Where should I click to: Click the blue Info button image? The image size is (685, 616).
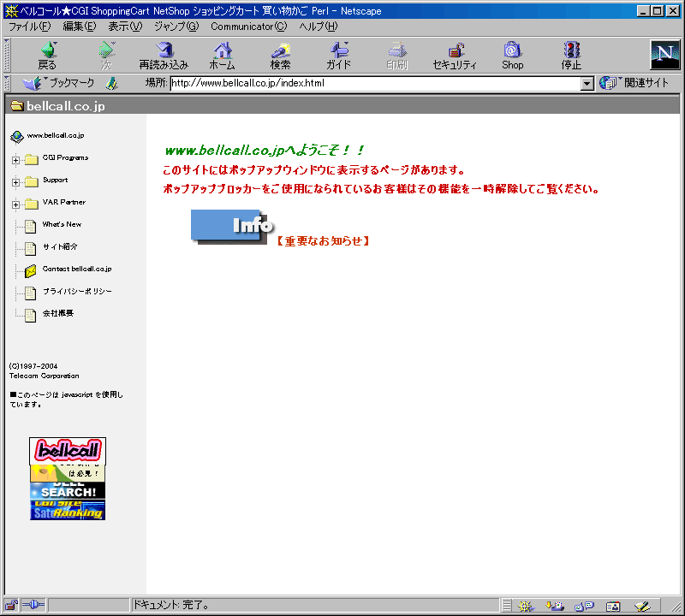pyautogui.click(x=231, y=226)
